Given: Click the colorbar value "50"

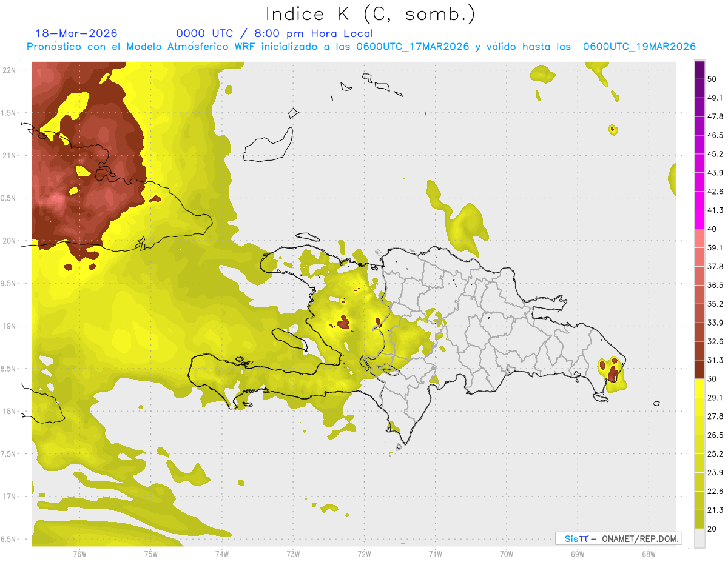Looking at the screenshot, I should point(713,79).
